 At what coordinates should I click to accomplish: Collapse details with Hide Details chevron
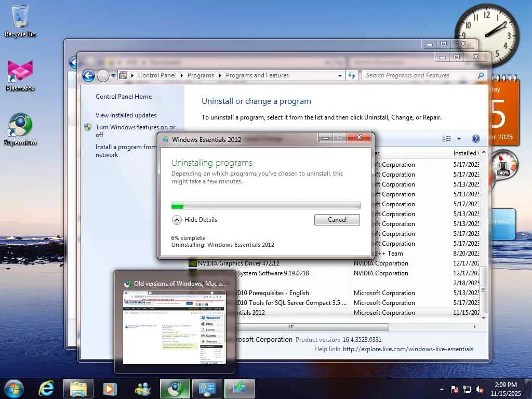point(177,220)
